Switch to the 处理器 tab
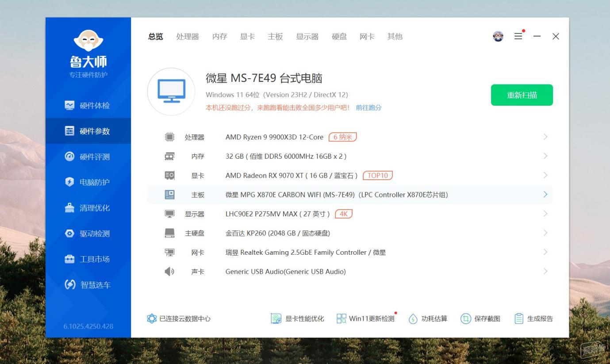 click(x=188, y=37)
